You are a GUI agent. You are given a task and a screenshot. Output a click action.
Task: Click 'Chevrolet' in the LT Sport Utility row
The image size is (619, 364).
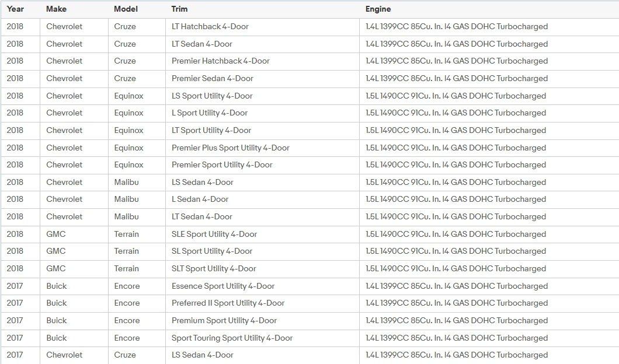(x=64, y=130)
